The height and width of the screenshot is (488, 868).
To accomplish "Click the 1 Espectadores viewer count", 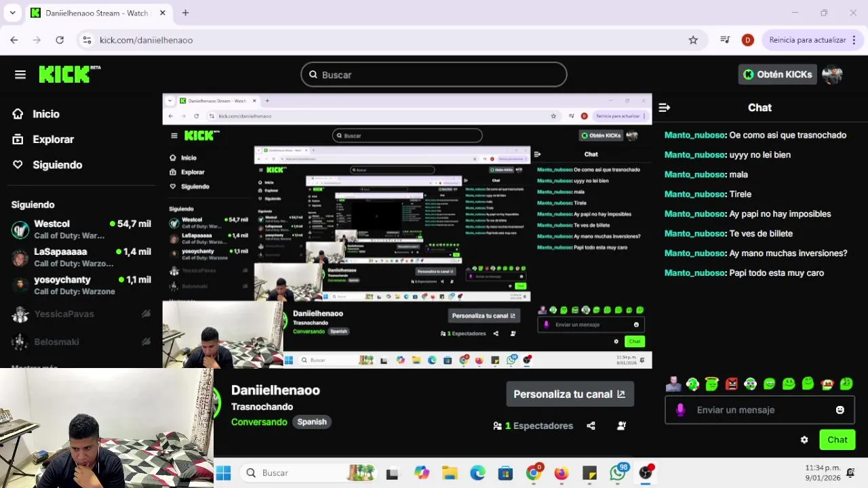I will [x=533, y=426].
